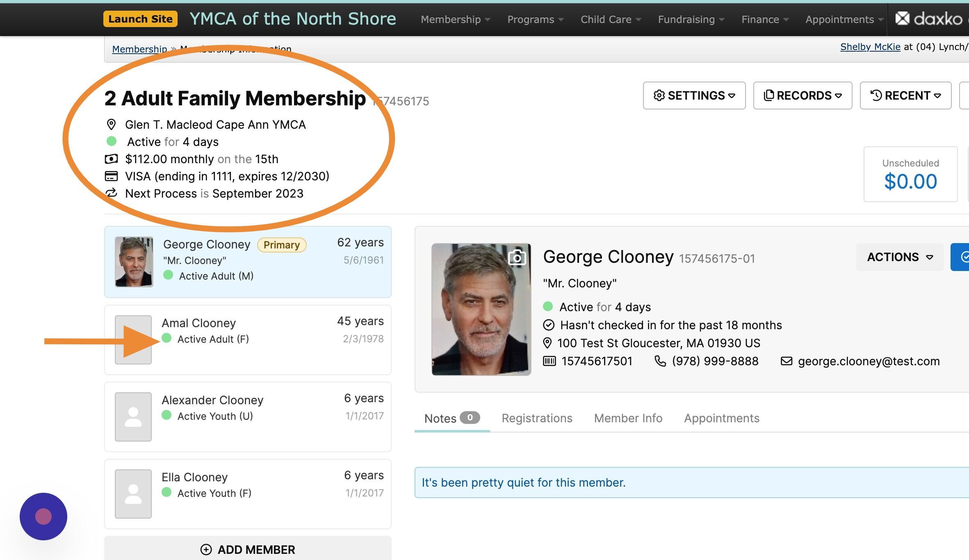The image size is (969, 560).
Task: Click the money icon beside $112.00 monthly
Action: (111, 159)
